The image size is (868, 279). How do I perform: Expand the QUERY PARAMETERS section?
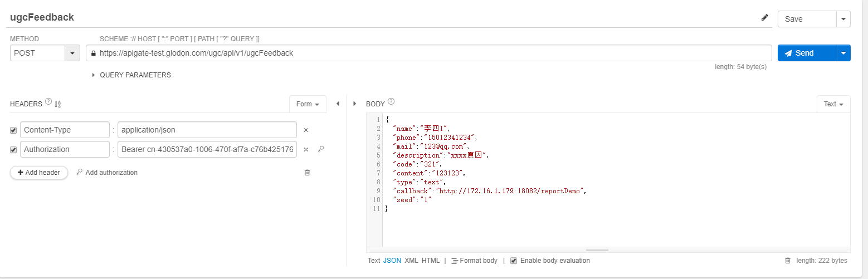[x=94, y=75]
